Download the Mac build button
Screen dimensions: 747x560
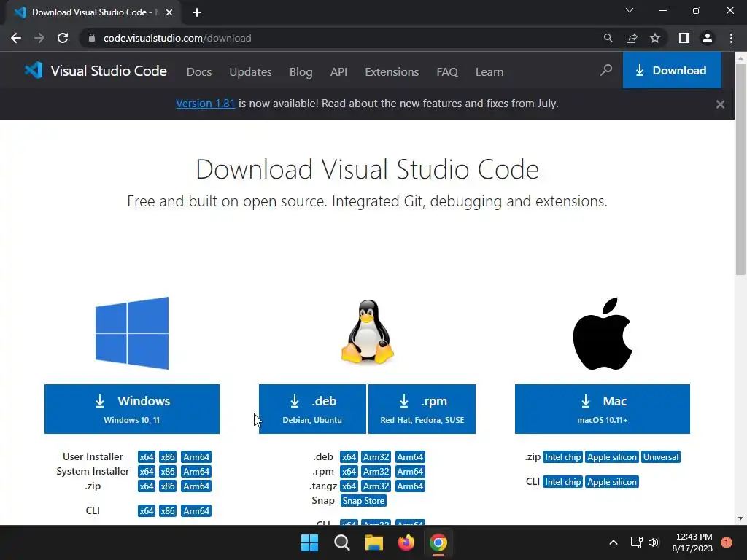pyautogui.click(x=602, y=409)
